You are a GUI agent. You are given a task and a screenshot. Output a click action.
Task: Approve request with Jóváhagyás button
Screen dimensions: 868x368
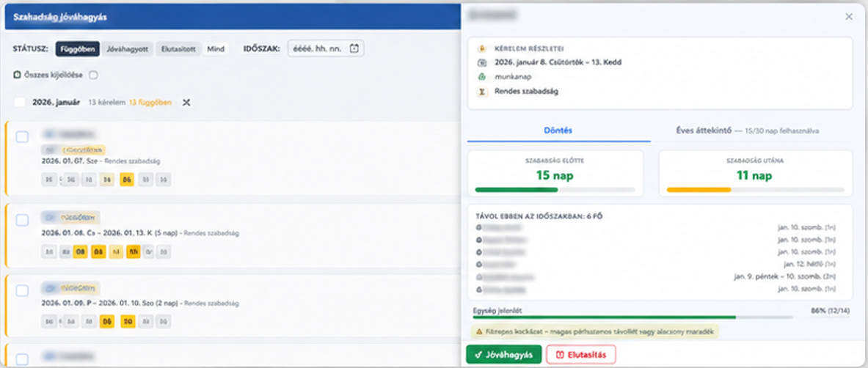point(504,354)
